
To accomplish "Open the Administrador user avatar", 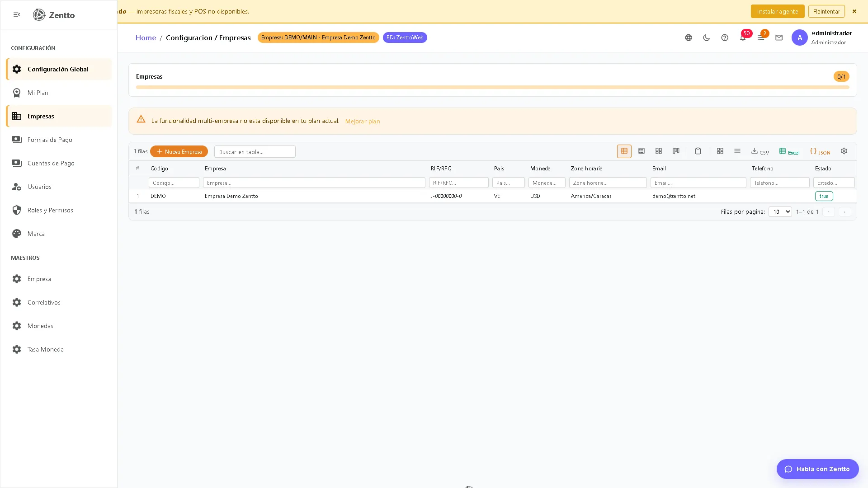I will 799,38.
